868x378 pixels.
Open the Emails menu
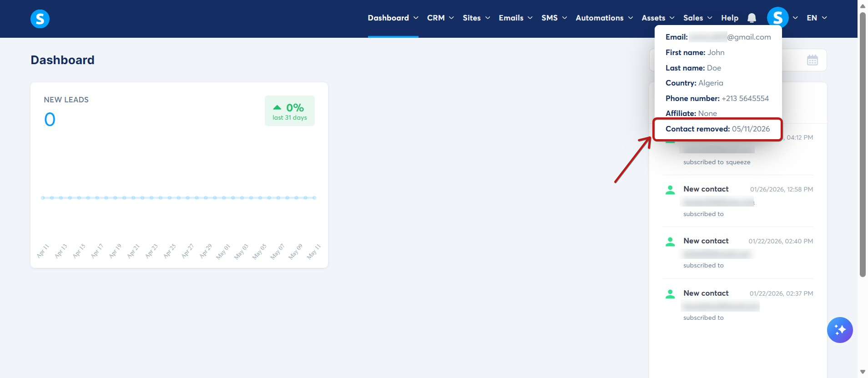[515, 18]
